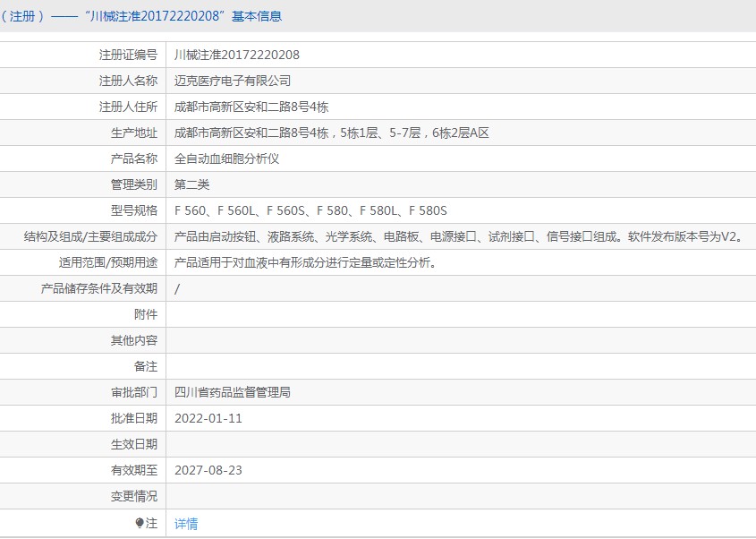Click the 结构及组成/主要组成成分 label
756x539 pixels.
[x=90, y=236]
